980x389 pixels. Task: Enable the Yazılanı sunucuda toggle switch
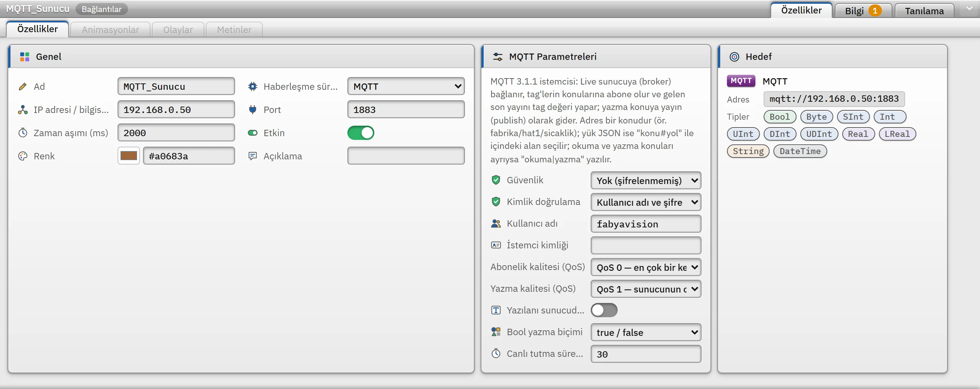[604, 310]
